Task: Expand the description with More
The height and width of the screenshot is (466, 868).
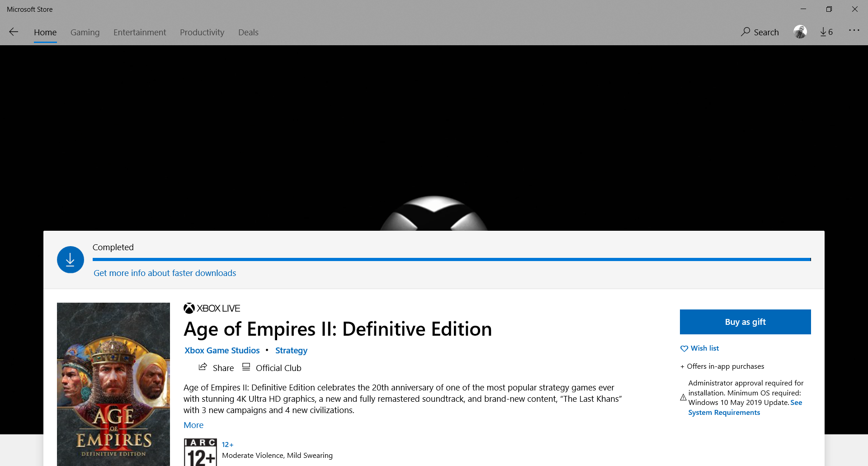Action: click(193, 425)
